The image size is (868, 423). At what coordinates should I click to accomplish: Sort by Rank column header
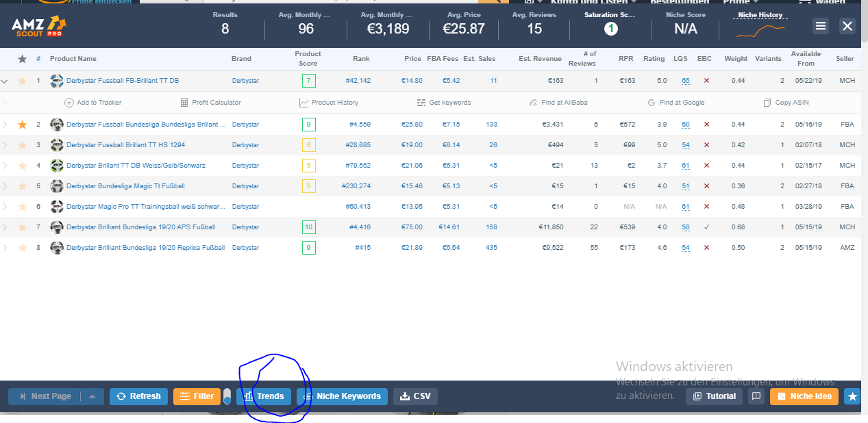click(x=361, y=59)
